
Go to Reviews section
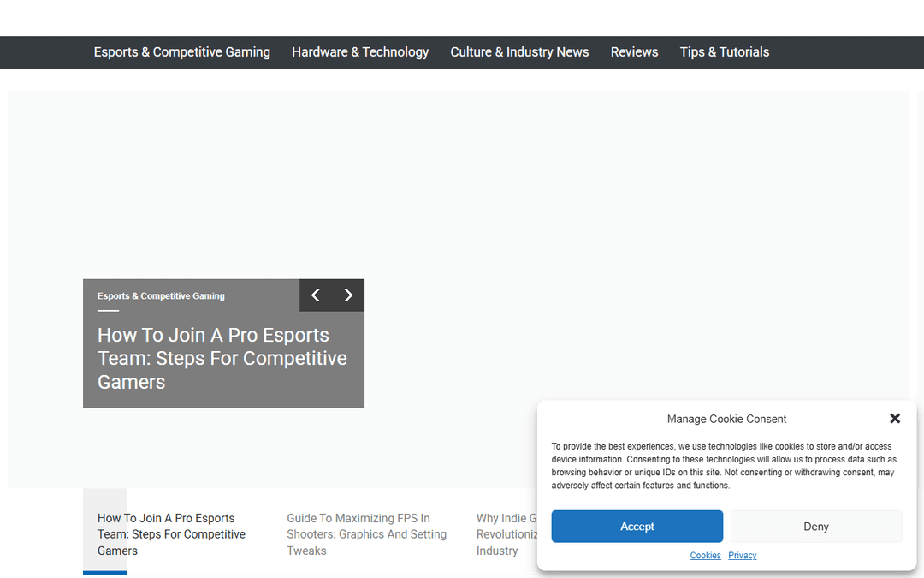(634, 52)
